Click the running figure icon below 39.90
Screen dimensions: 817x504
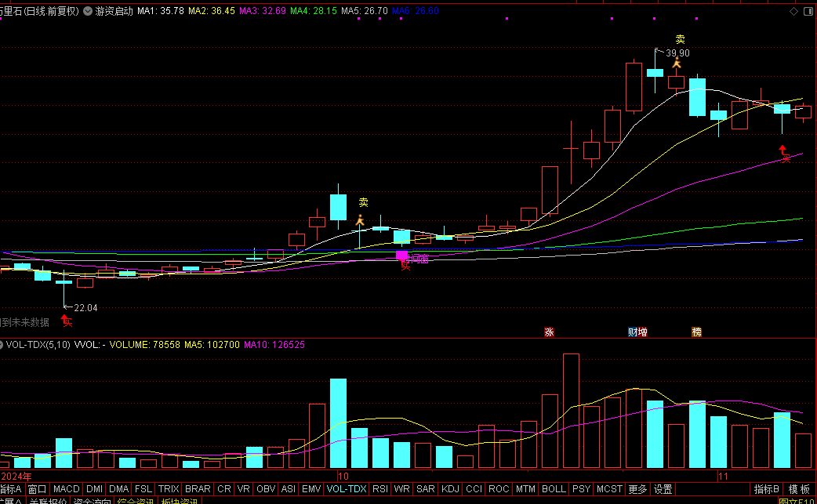[677, 63]
